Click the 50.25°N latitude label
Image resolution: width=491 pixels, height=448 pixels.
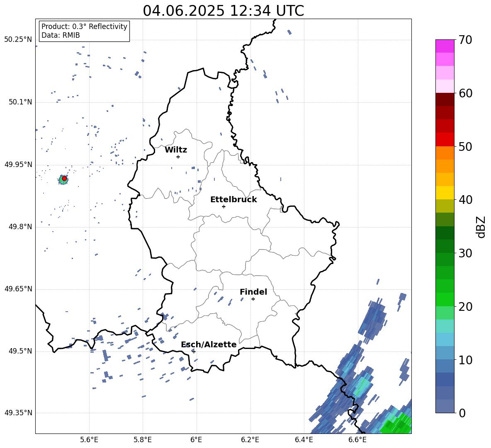(18, 40)
